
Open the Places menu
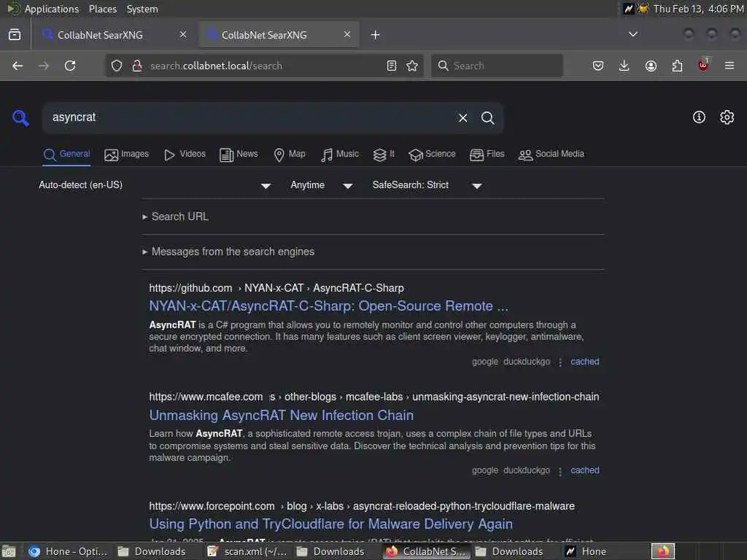[102, 9]
